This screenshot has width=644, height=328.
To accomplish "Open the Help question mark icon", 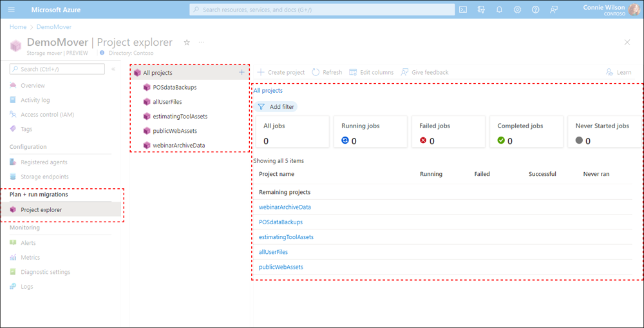I will (536, 10).
